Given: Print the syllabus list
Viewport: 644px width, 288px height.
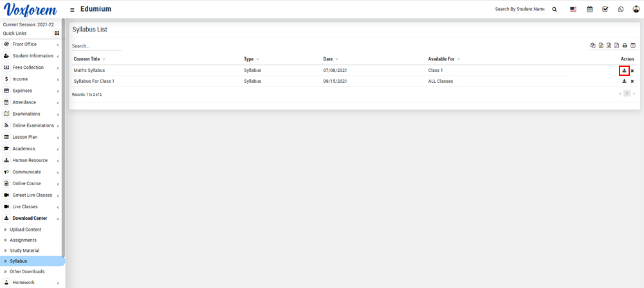Looking at the screenshot, I should [x=625, y=46].
